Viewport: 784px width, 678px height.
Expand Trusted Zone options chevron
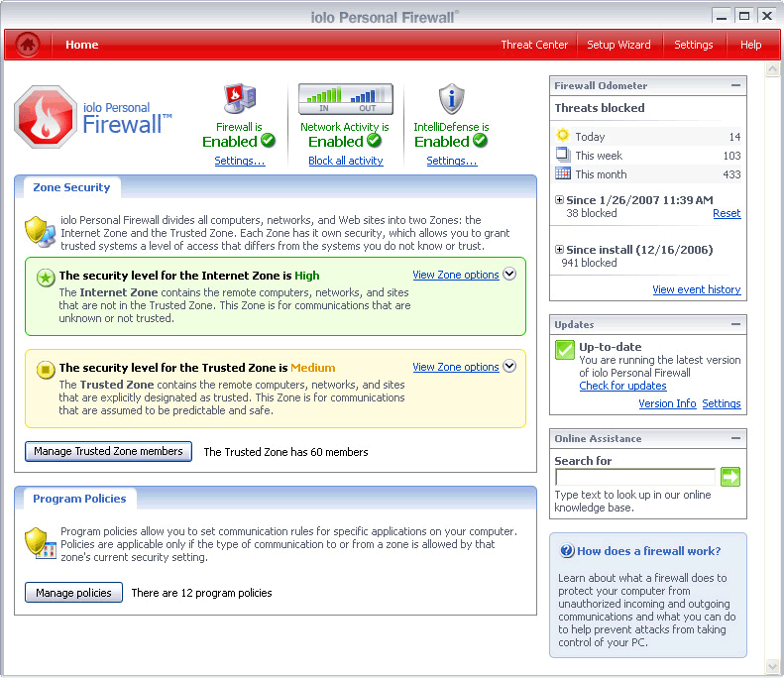coord(509,366)
